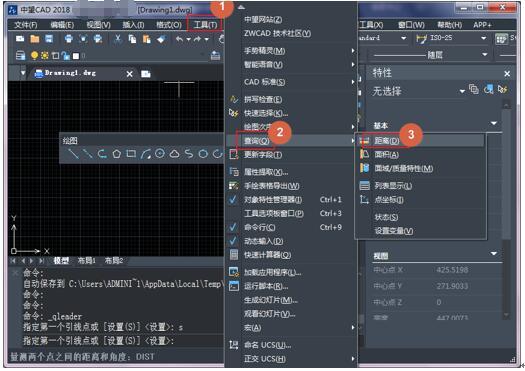Image resolution: width=525 pixels, height=371 pixels.
Task: Close the 特性 properties panel
Action: [507, 73]
